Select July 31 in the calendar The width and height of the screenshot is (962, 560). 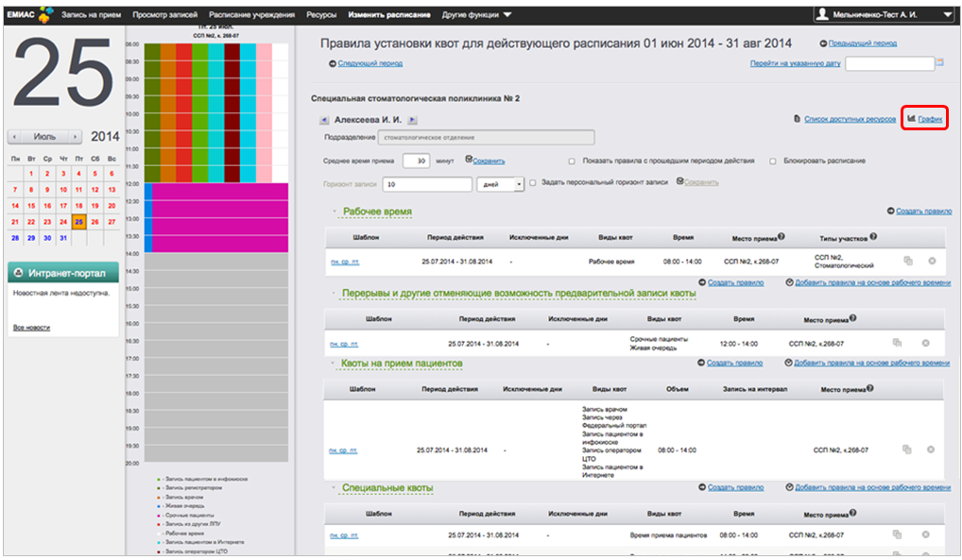point(63,238)
